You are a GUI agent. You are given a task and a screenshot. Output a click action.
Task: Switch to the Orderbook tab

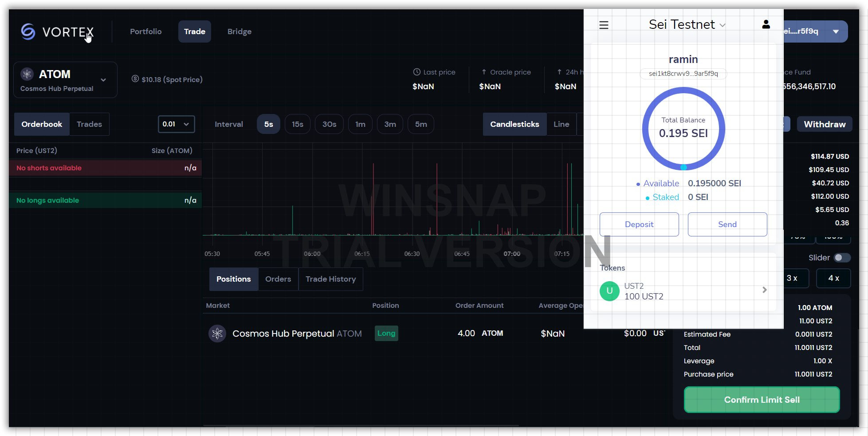click(x=42, y=124)
